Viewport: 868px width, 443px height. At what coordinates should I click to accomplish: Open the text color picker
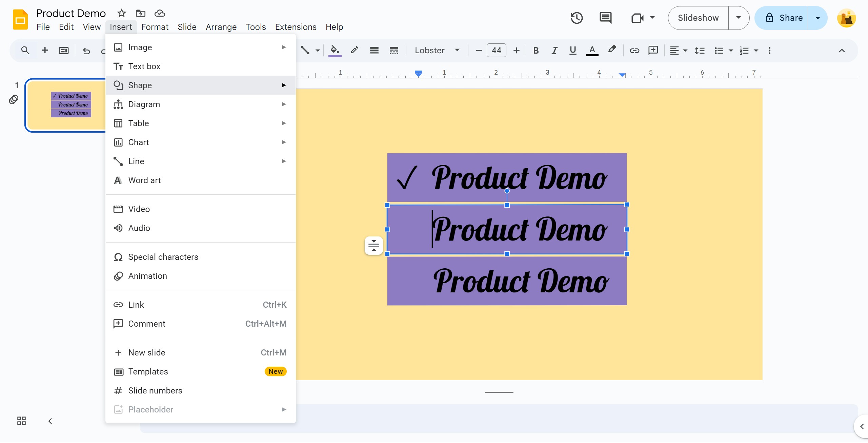(592, 51)
